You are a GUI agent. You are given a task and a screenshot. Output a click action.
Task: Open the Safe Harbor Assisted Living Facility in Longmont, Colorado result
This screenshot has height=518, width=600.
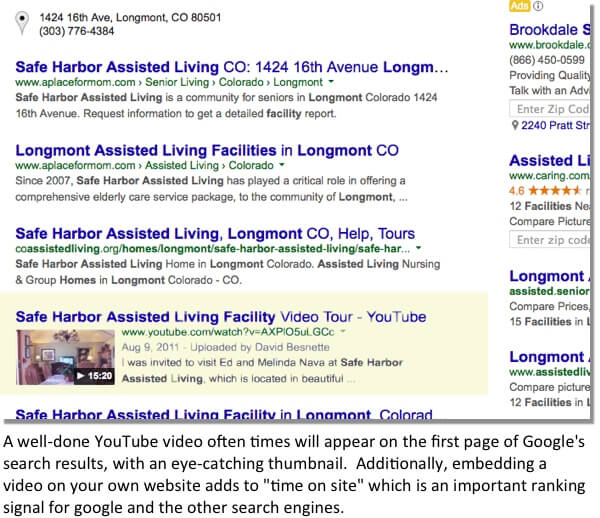(224, 414)
